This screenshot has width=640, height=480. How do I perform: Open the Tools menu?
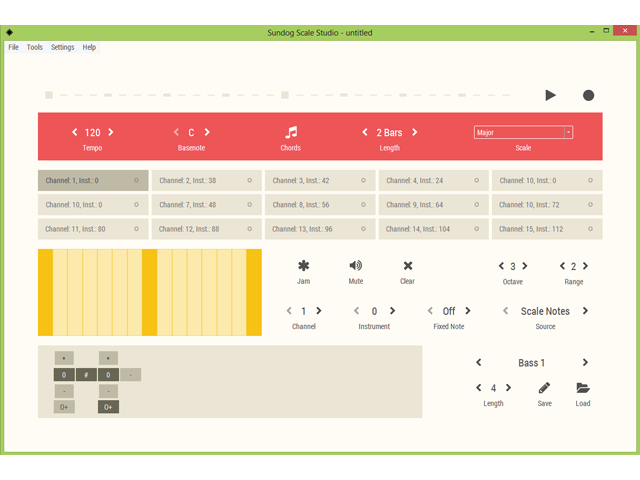35,47
